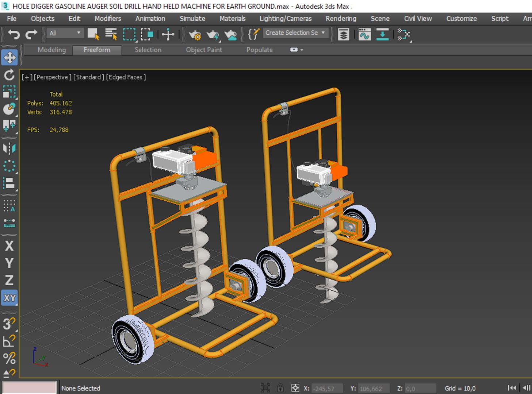Switch to the Modeling ribbon tab
This screenshot has width=532, height=394.
tap(52, 50)
